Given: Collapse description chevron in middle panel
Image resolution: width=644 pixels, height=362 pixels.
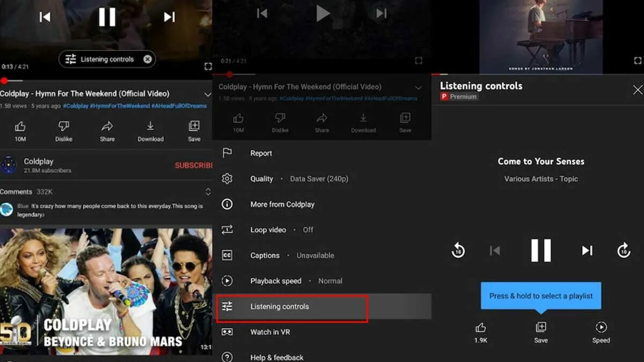Looking at the screenshot, I should [x=419, y=87].
